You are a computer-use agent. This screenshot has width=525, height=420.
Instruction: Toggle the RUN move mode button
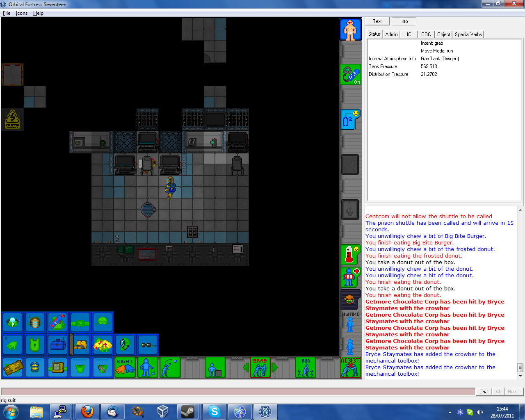tap(306, 367)
